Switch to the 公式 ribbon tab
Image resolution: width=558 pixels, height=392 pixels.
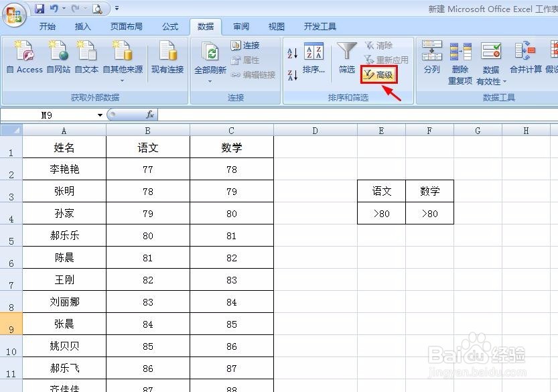170,27
